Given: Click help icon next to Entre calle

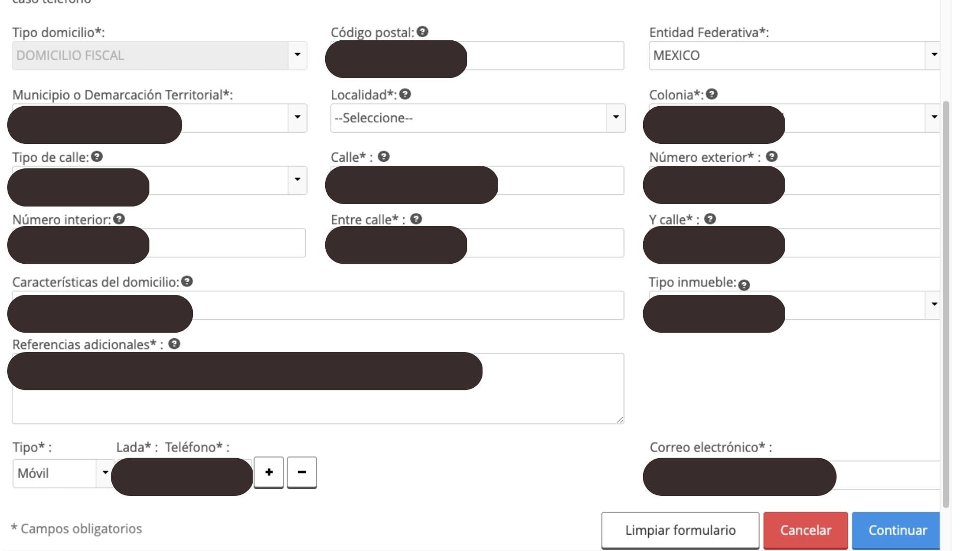Looking at the screenshot, I should 416,219.
